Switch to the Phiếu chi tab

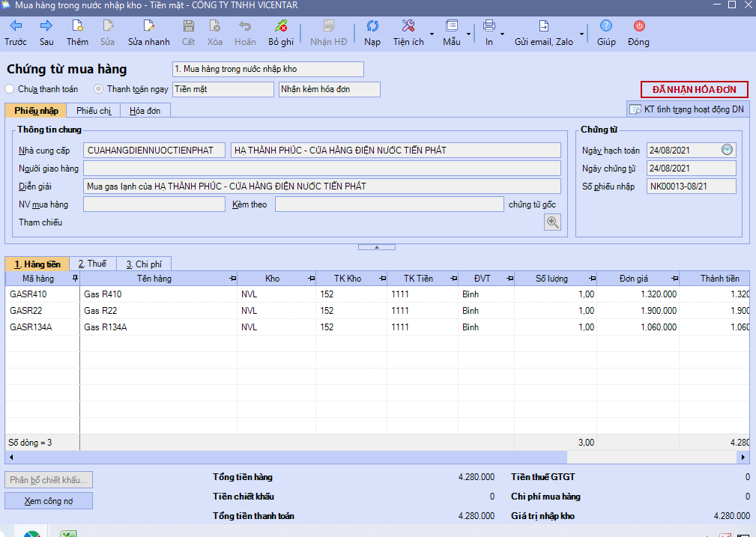click(x=94, y=110)
